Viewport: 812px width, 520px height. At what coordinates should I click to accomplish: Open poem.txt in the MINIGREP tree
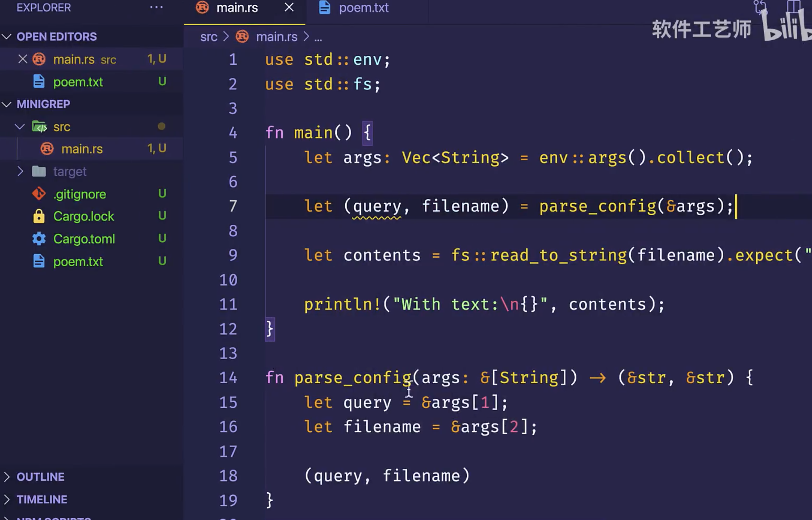click(x=78, y=261)
